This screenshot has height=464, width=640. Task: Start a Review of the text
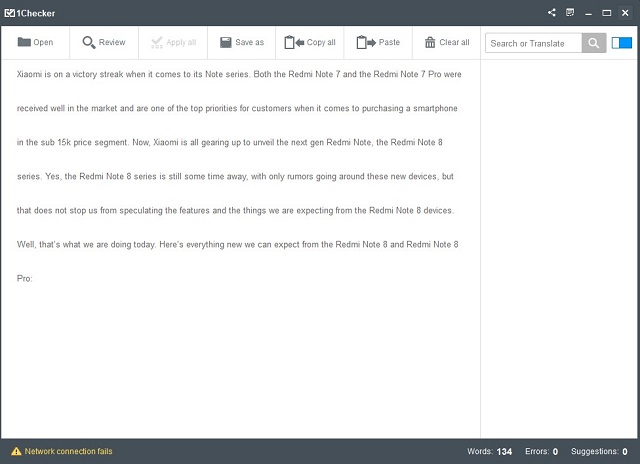(104, 42)
